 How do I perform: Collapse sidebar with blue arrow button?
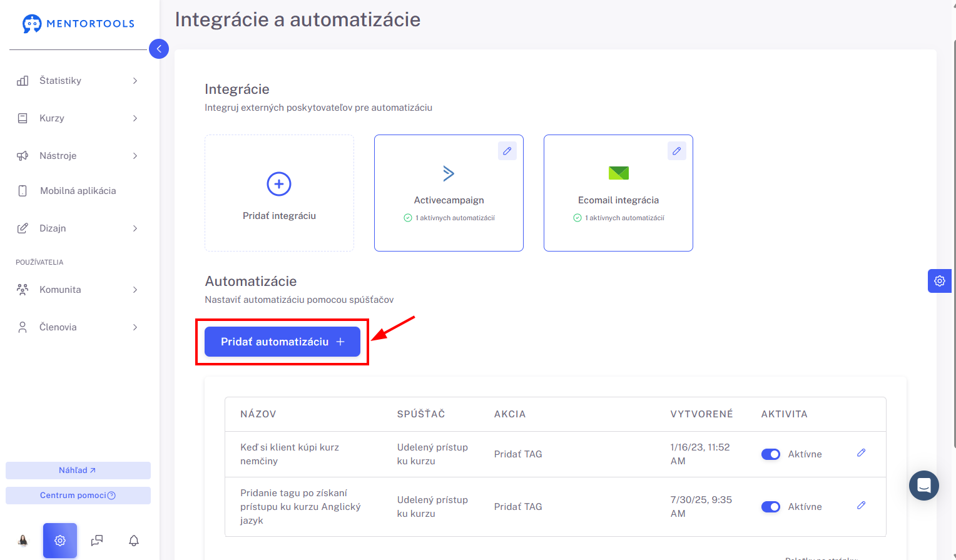click(x=159, y=49)
